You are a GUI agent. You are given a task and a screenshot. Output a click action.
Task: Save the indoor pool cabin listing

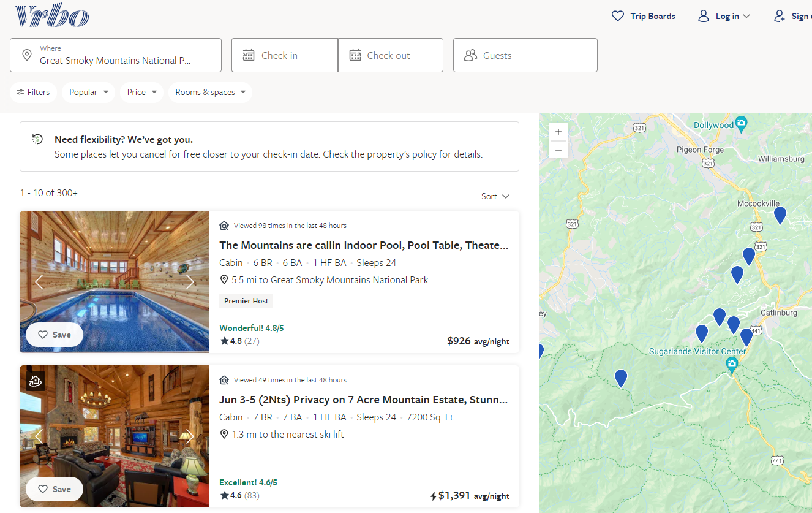click(x=55, y=335)
